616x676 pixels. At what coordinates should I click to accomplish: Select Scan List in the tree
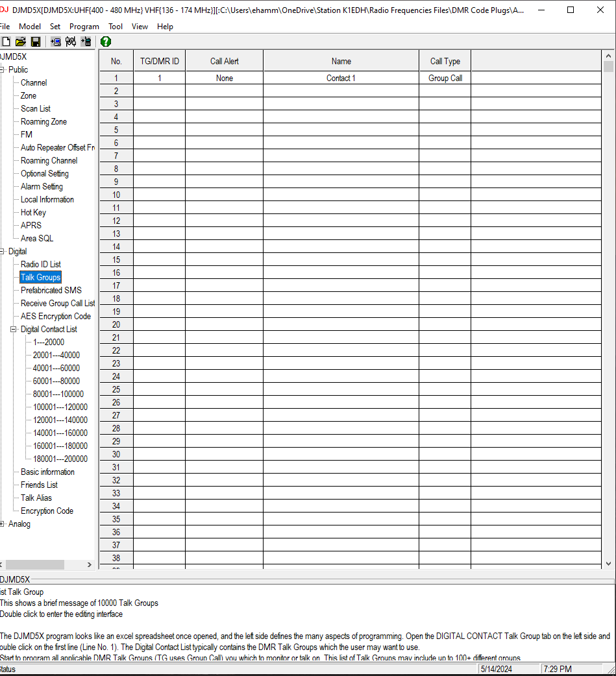coord(35,108)
